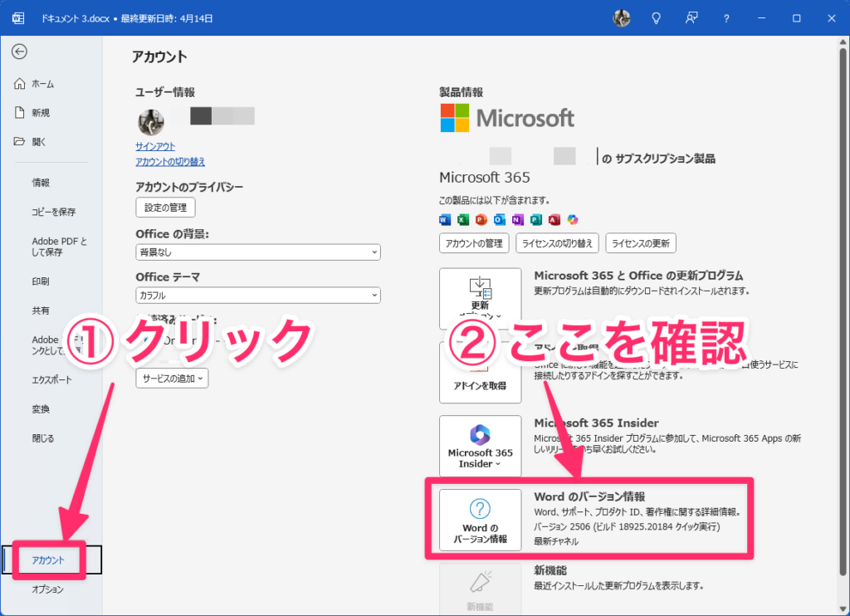
Task: Click the ライセンスの切り替え button
Action: (x=557, y=243)
